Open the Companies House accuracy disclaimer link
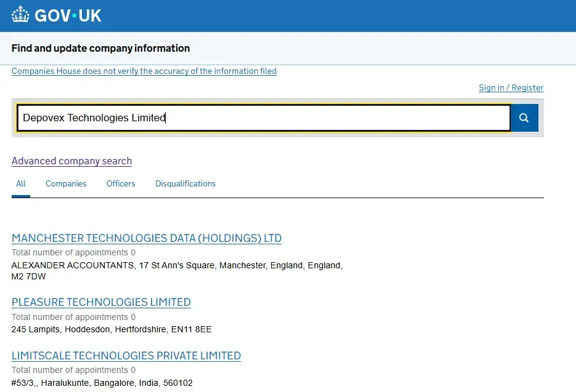The height and width of the screenshot is (392, 576). (144, 71)
